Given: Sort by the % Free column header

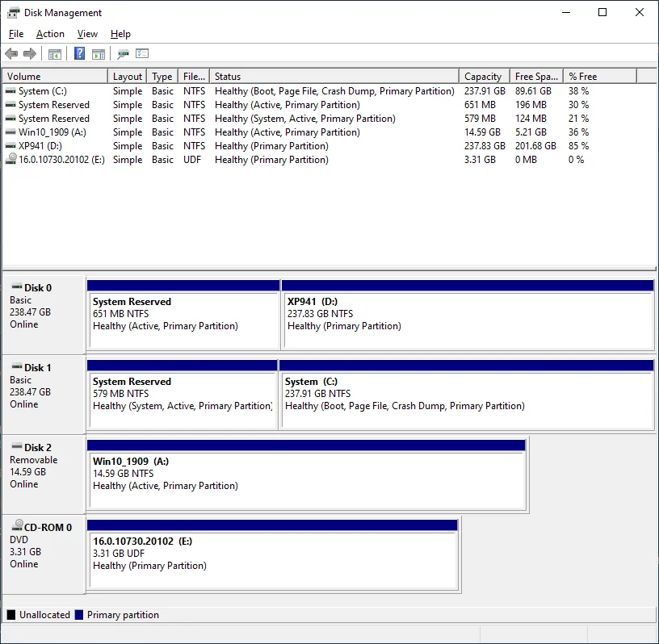Looking at the screenshot, I should tap(600, 77).
